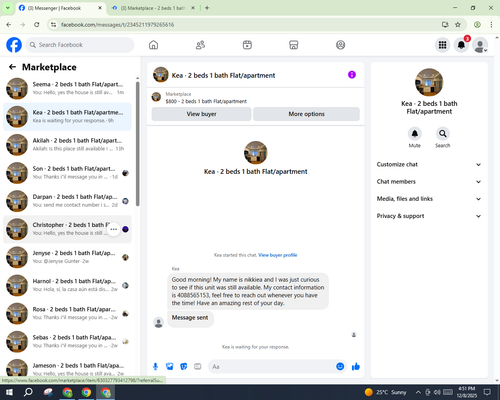Switch to the Marketplace browser tab
Viewport: 500px width, 400px height.
click(153, 8)
